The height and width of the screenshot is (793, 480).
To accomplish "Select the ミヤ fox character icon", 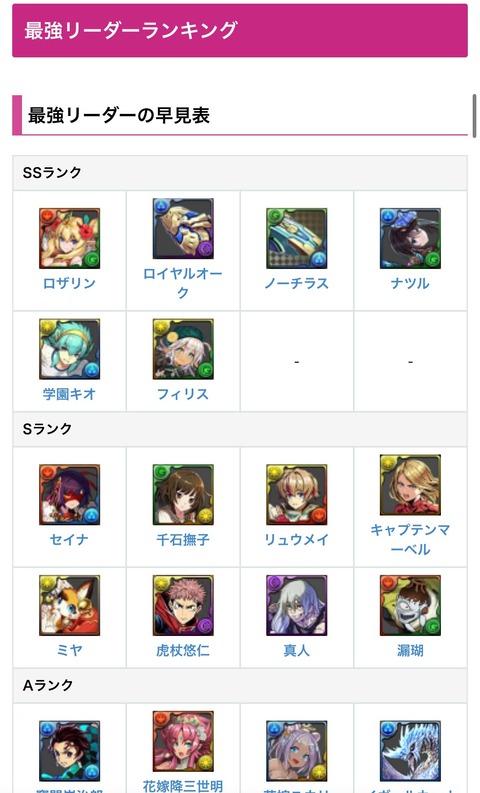I will (x=69, y=605).
